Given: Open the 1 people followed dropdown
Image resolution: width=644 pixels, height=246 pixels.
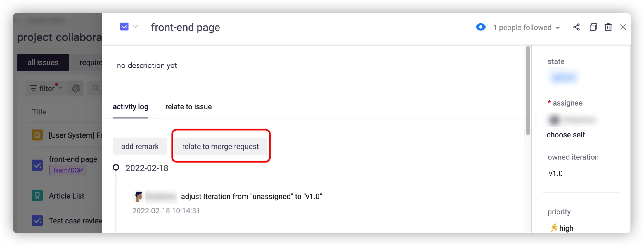Looking at the screenshot, I should tap(527, 27).
